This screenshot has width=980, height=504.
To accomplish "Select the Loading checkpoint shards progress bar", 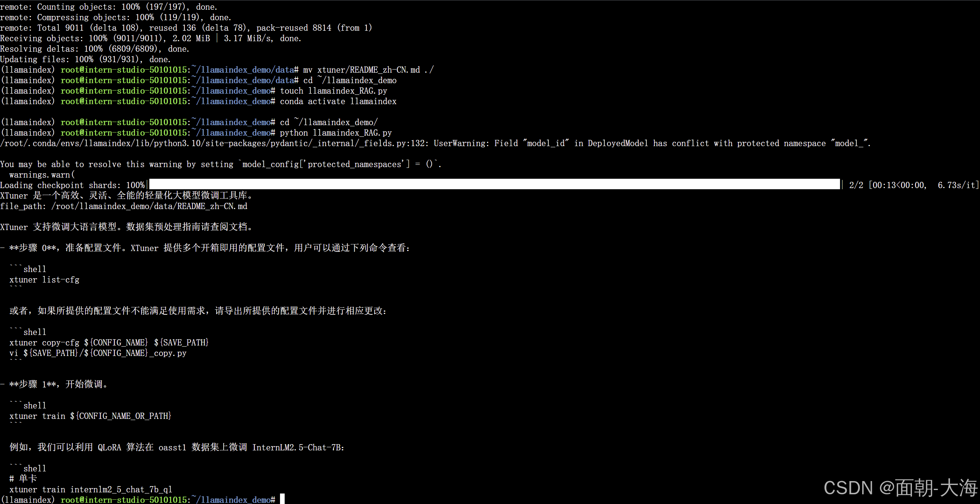I will point(494,185).
